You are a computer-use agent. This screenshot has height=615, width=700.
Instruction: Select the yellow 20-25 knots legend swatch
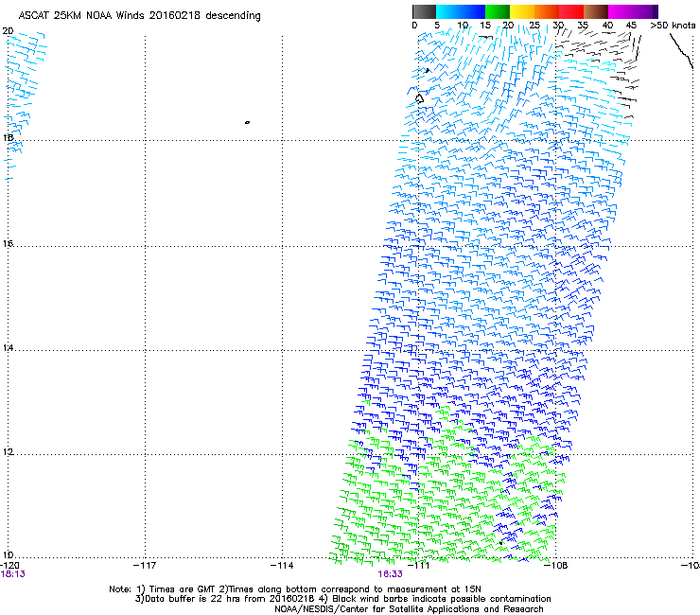522,11
